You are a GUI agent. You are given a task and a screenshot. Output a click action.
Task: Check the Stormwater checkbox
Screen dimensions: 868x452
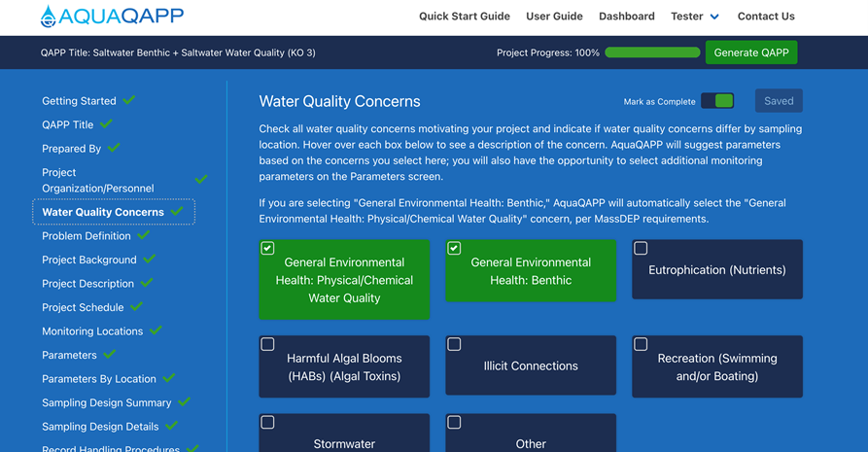267,422
